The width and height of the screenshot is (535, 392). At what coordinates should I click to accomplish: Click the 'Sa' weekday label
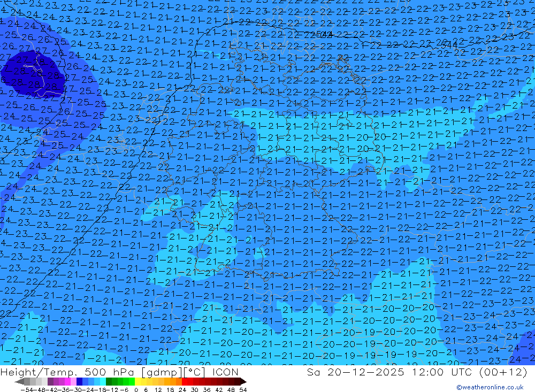click(x=313, y=372)
